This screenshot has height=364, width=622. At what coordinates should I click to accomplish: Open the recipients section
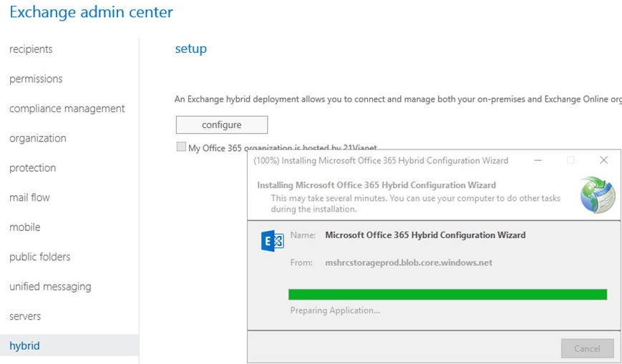[x=31, y=49]
